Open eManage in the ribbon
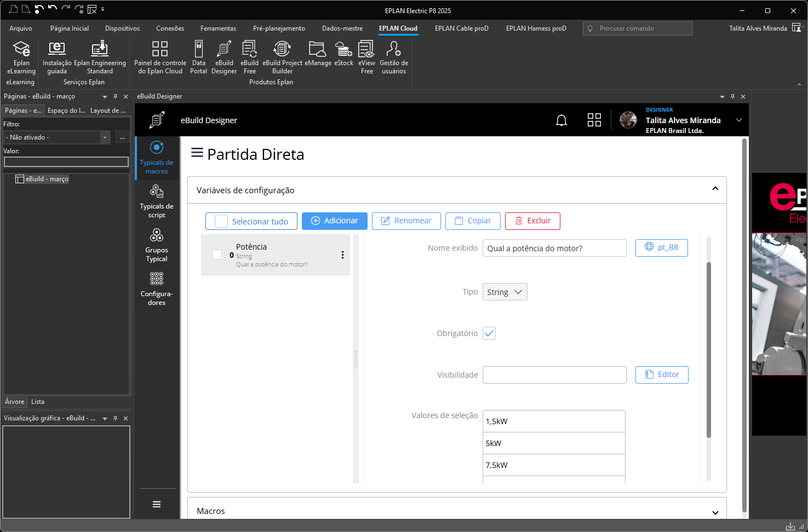808x532 pixels. 318,55
